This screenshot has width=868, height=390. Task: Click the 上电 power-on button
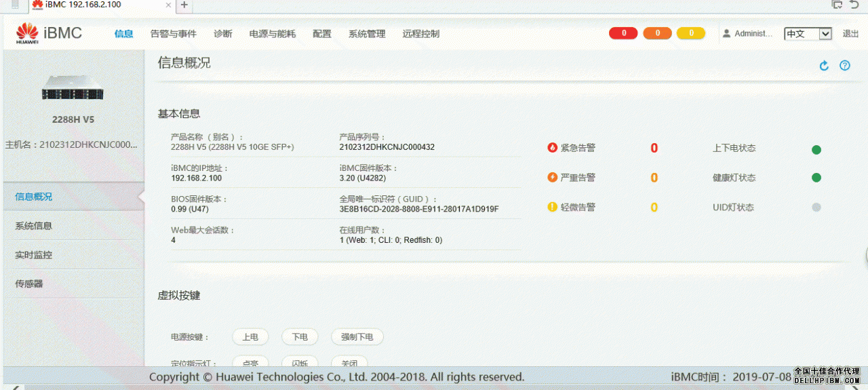point(250,337)
